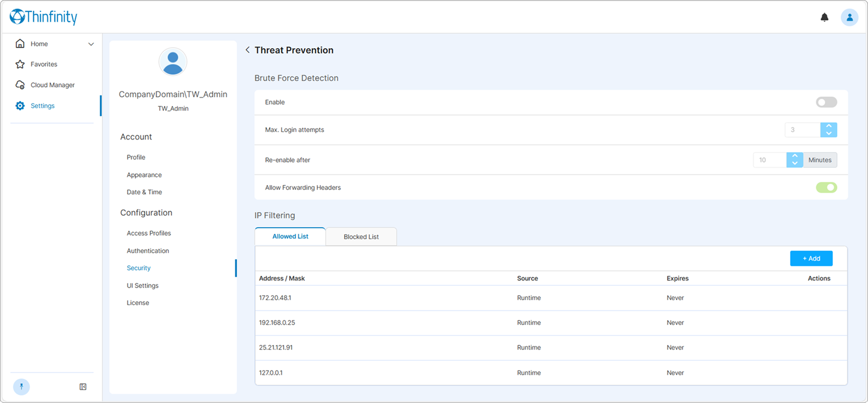868x403 pixels.
Task: Open Appearance settings
Action: point(144,175)
